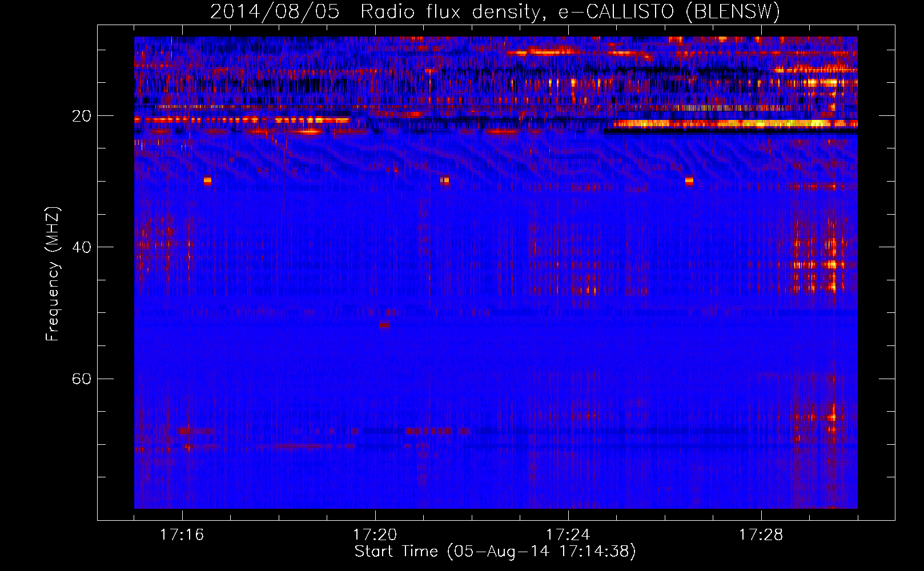Click the 17:24 time tick label
The image size is (924, 571).
point(568,534)
